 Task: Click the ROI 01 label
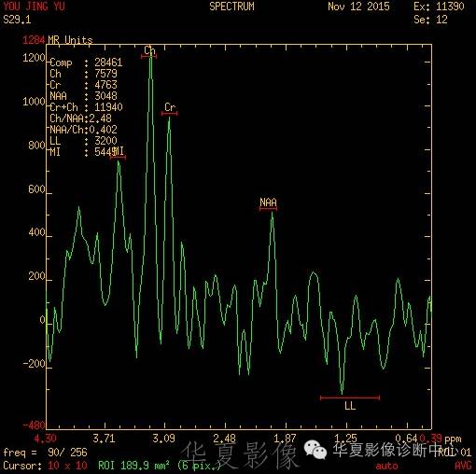pos(455,453)
